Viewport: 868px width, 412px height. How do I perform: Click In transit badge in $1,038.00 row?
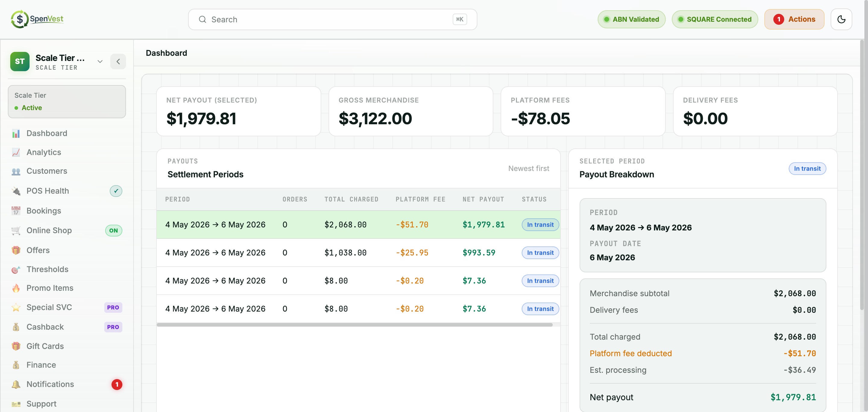(540, 253)
